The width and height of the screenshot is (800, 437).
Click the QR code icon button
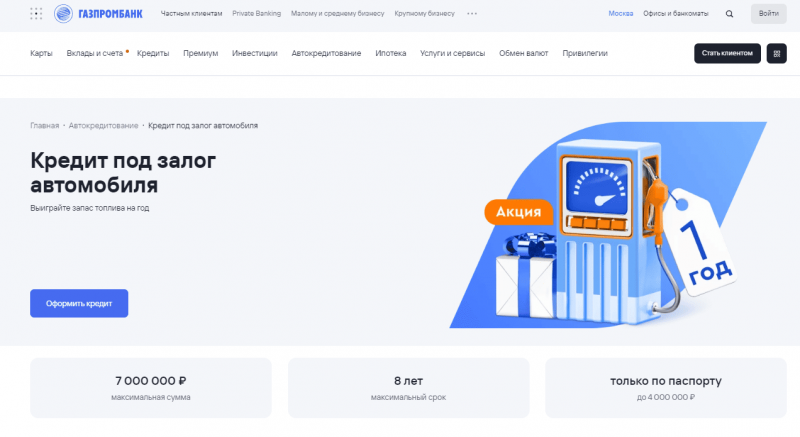tap(776, 53)
